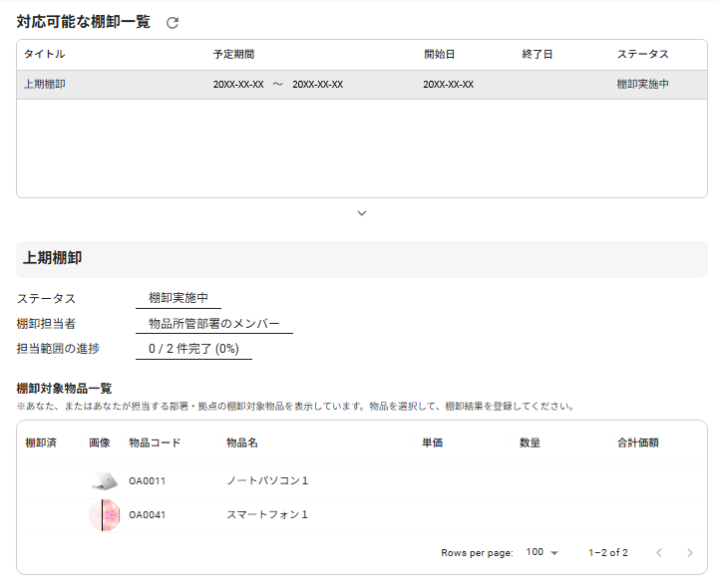The height and width of the screenshot is (588, 718).
Task: Click the タイトル column header
Action: click(x=45, y=54)
